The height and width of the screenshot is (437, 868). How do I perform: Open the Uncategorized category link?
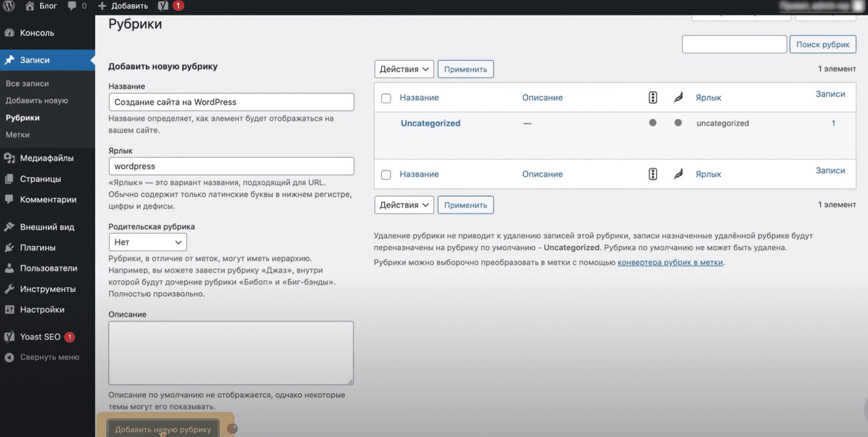430,123
